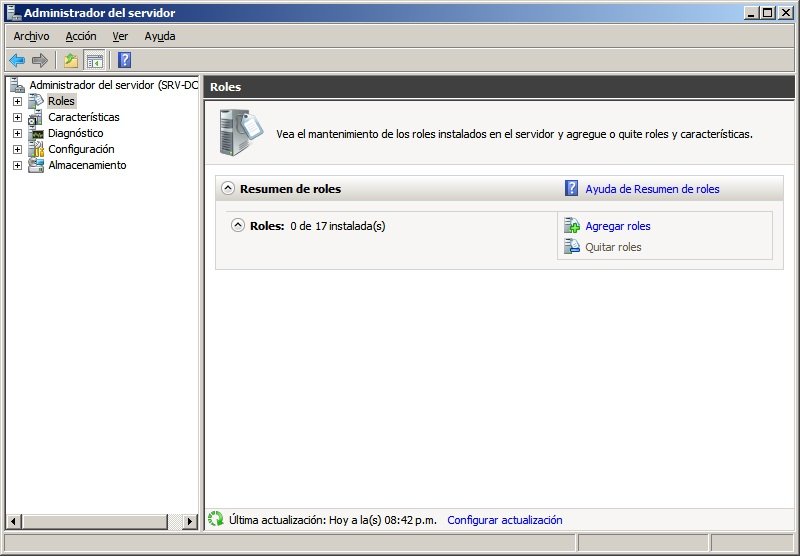Click the Diagnóstico node icon
This screenshot has width=800, height=556.
point(36,134)
